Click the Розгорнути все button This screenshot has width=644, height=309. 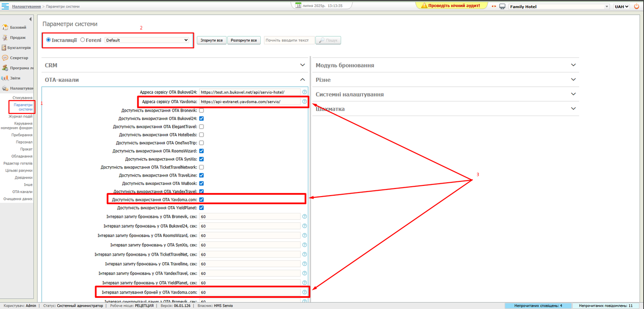tap(244, 40)
